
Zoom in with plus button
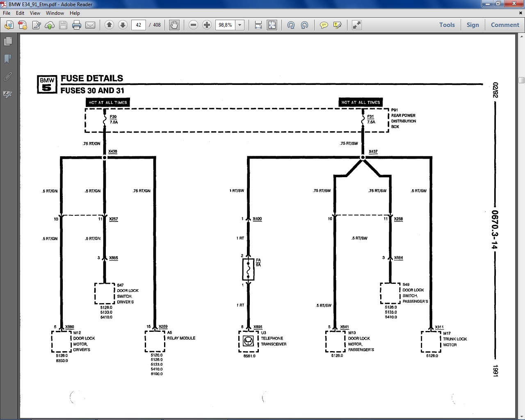pyautogui.click(x=207, y=25)
